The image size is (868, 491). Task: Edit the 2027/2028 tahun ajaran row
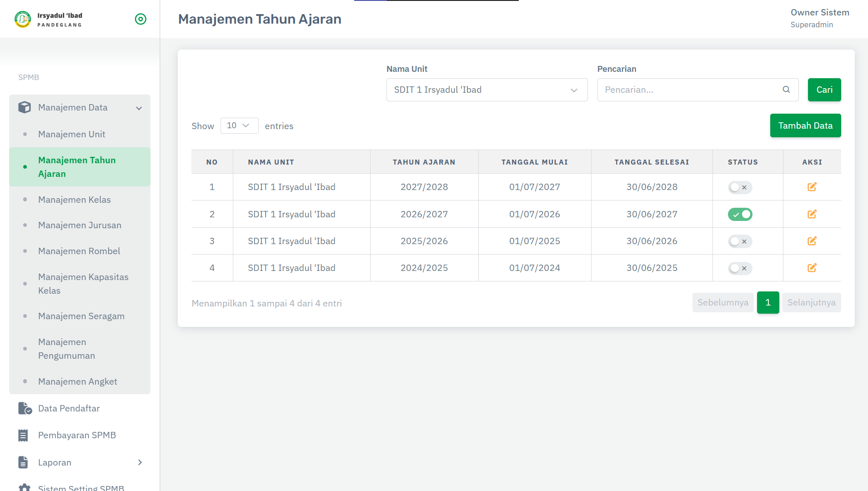click(812, 187)
